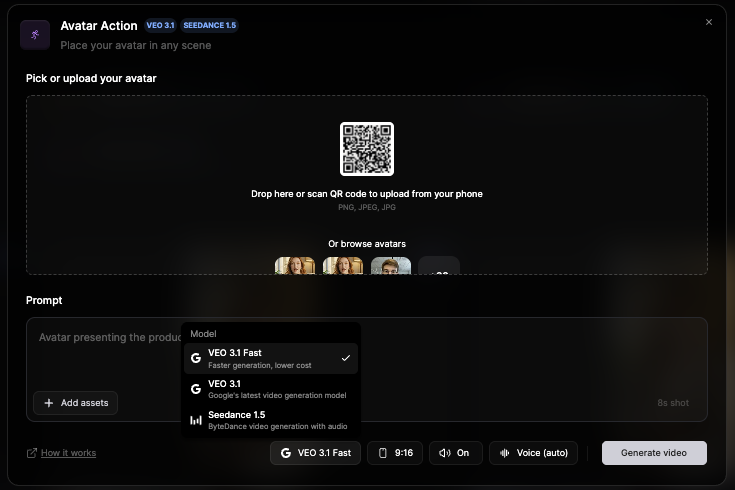Choose Seedance 1.5 model option
Screen dimensions: 735x490
271,420
